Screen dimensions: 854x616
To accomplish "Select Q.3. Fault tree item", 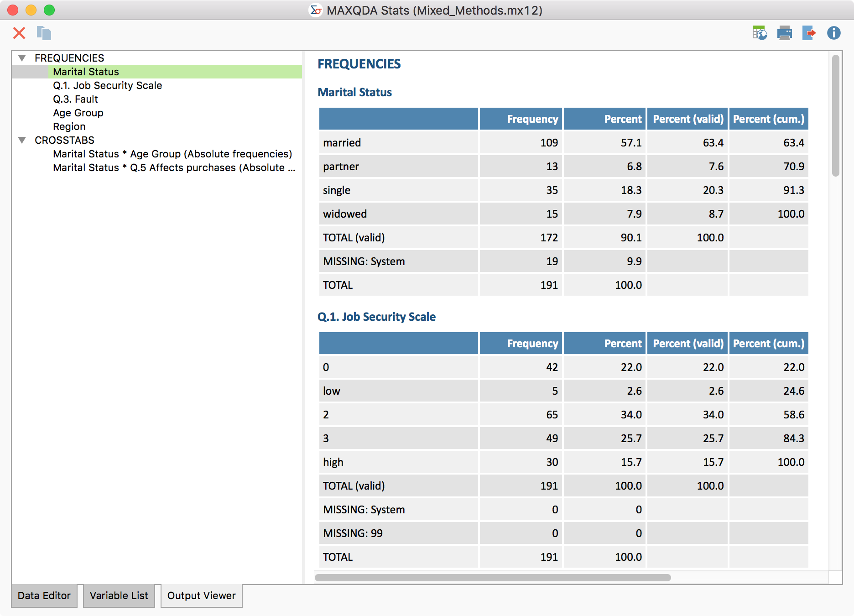I will 75,99.
